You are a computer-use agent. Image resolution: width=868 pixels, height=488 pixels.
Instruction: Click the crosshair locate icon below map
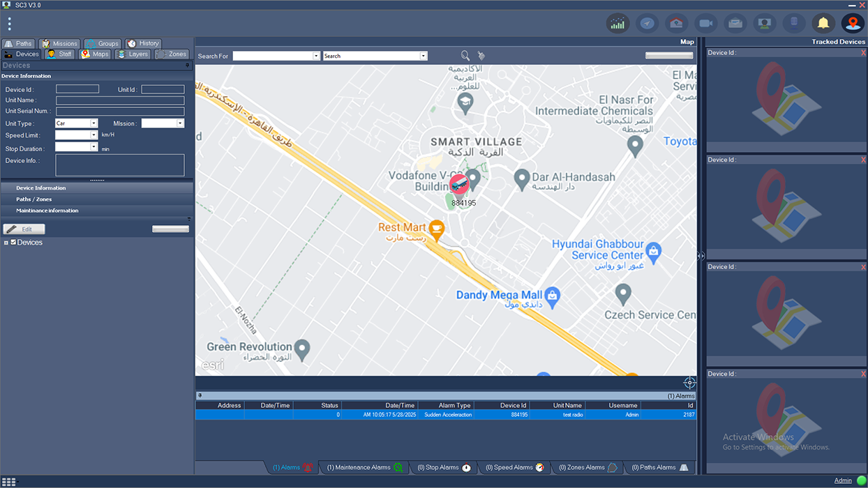point(689,383)
